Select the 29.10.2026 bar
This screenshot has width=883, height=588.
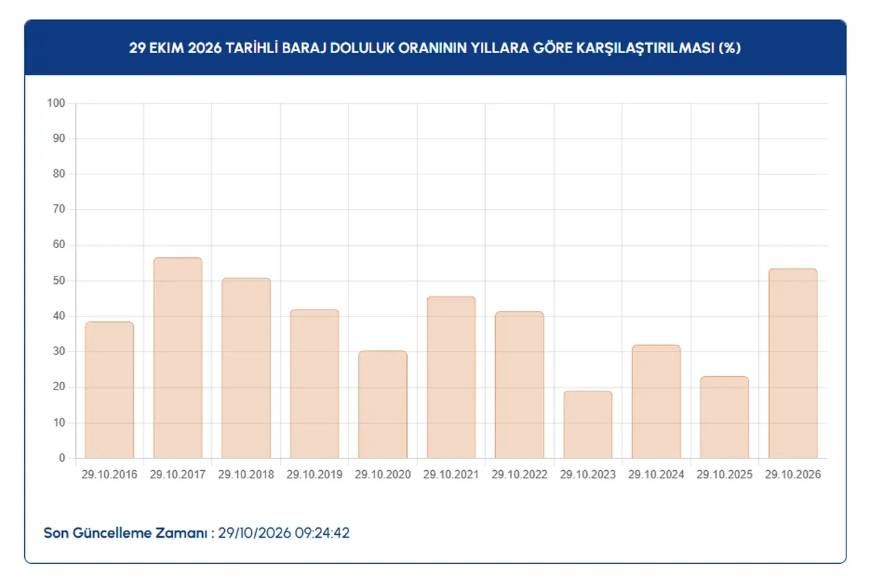[x=793, y=363]
